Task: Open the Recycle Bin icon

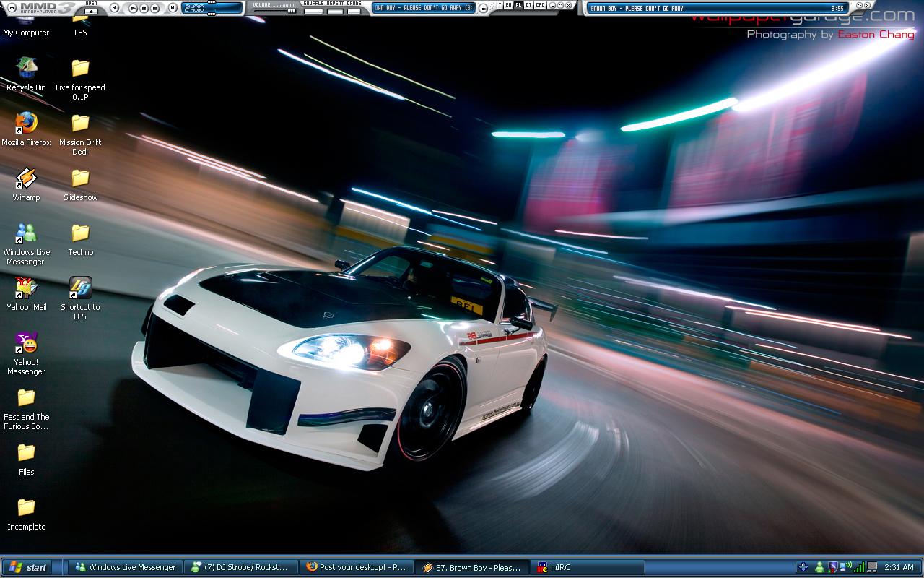Action: click(26, 74)
